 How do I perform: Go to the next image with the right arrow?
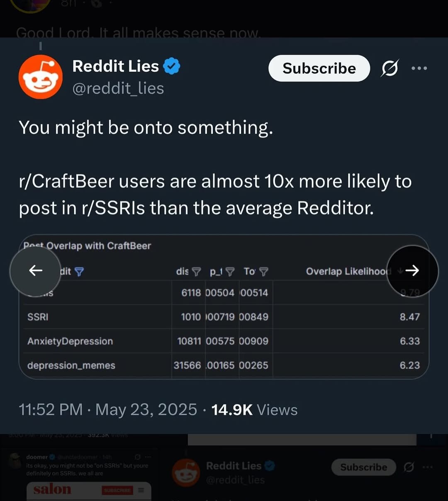click(412, 271)
